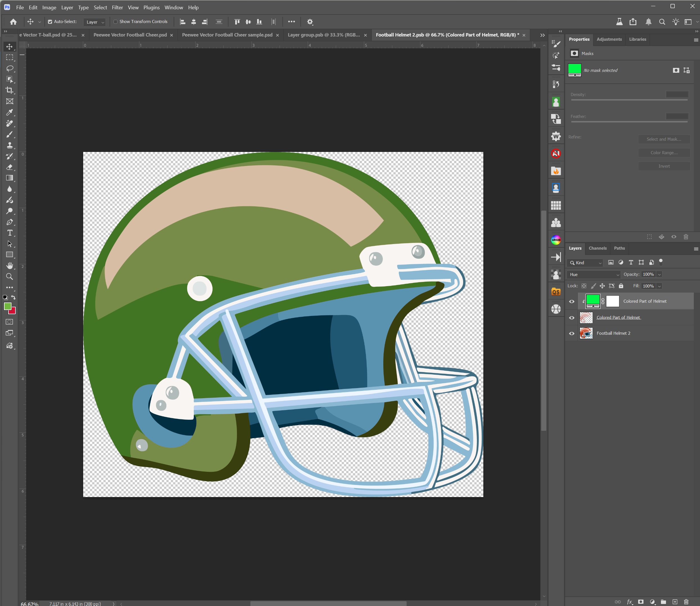The image size is (700, 606).
Task: Click the Football Helmet 2 layer thumbnail
Action: (x=586, y=333)
